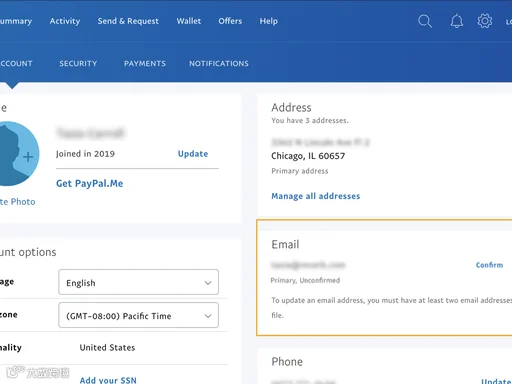Click the Add your SSN link
Viewport: 512px width, 384px height.
pos(108,380)
